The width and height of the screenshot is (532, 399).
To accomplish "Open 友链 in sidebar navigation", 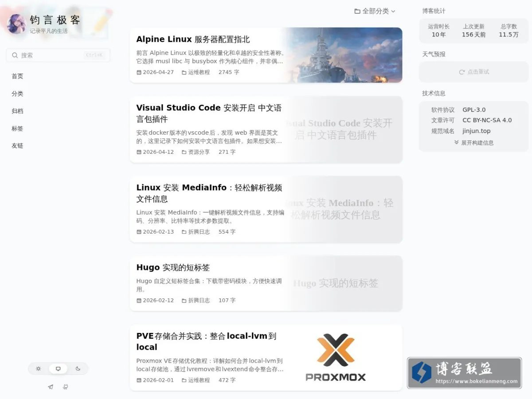I will tap(17, 145).
